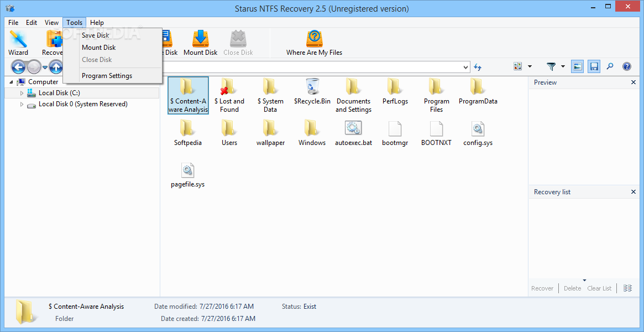
Task: Click the Delete button in Recovery list
Action: point(572,288)
